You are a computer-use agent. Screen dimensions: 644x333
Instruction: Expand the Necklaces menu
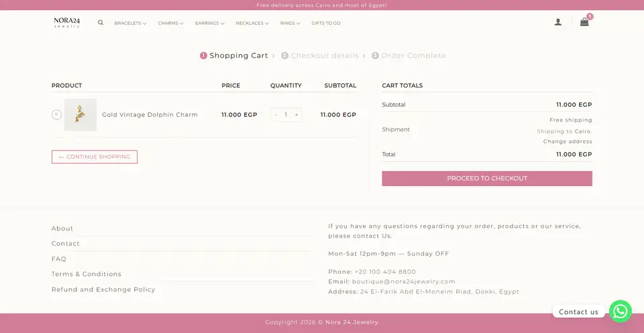252,23
